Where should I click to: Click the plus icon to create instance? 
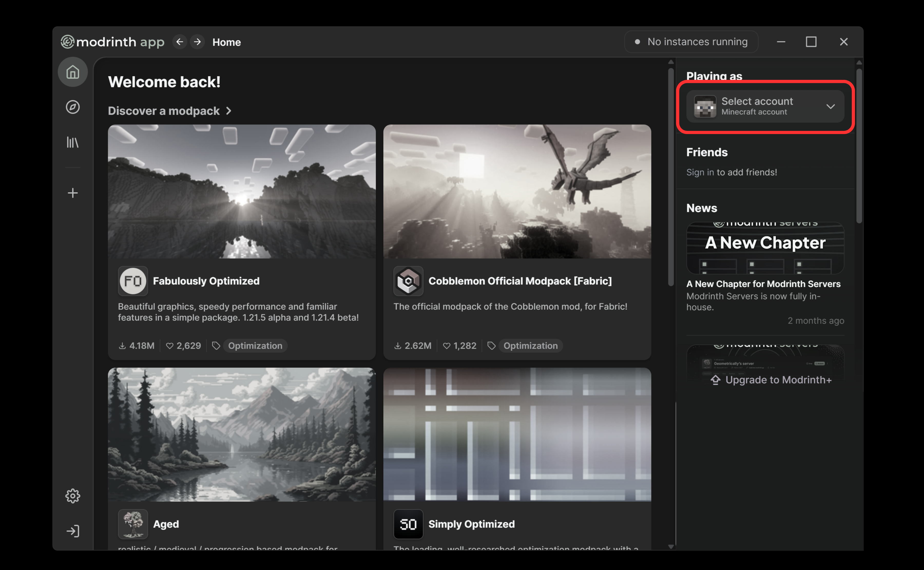(x=72, y=193)
